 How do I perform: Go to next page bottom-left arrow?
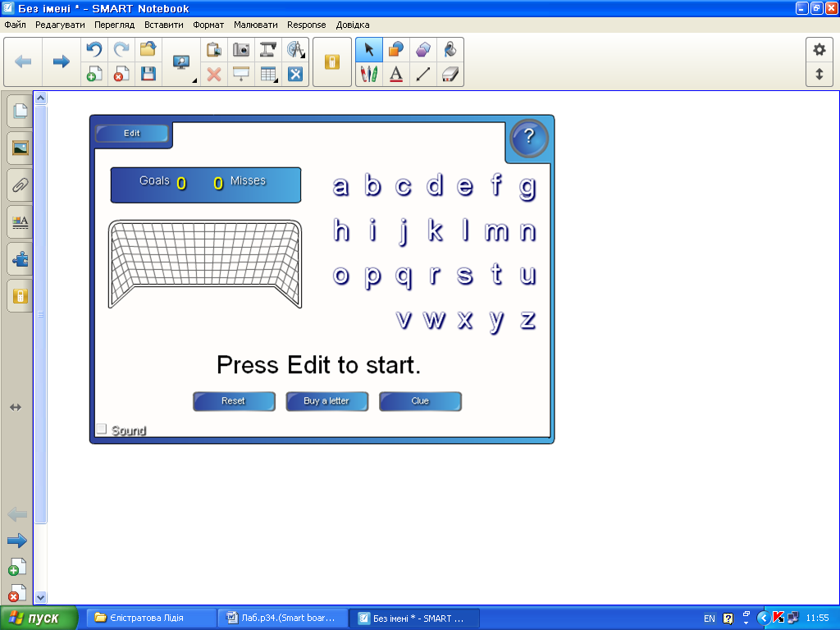[x=17, y=541]
